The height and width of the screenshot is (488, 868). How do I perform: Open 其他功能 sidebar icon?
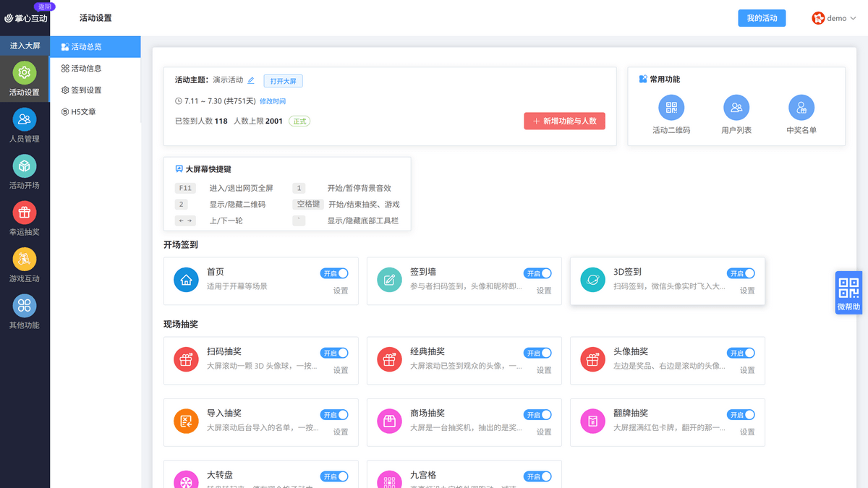pos(25,312)
